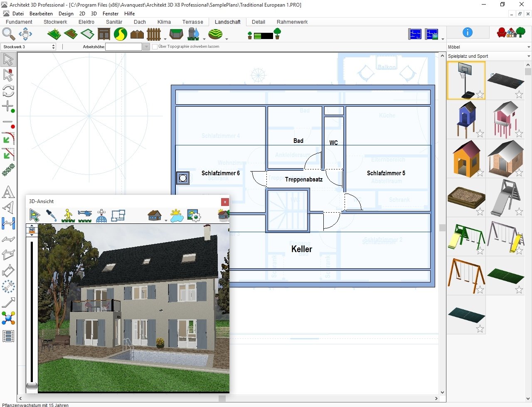Pick the white outlined area tool
The height and width of the screenshot is (407, 532).
click(87, 34)
